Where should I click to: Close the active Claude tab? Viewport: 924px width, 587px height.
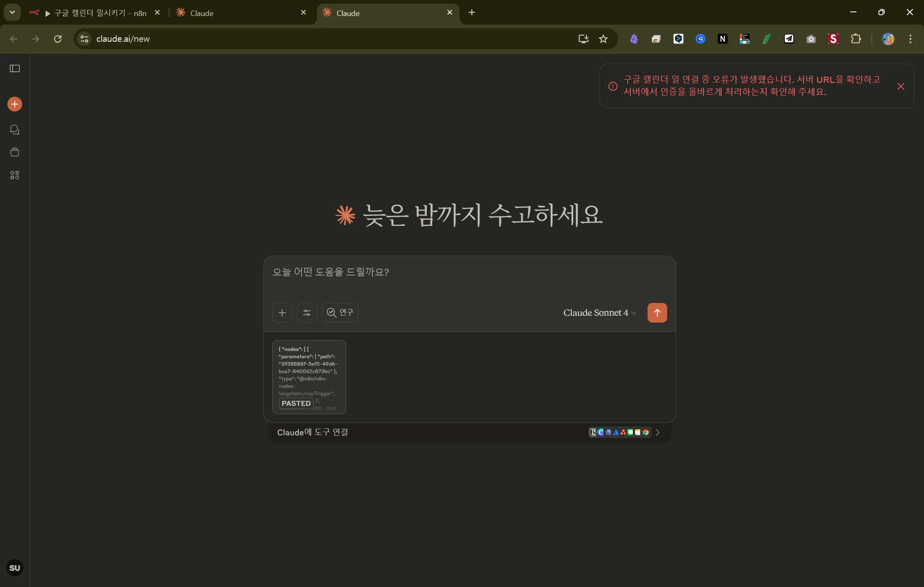coord(450,13)
